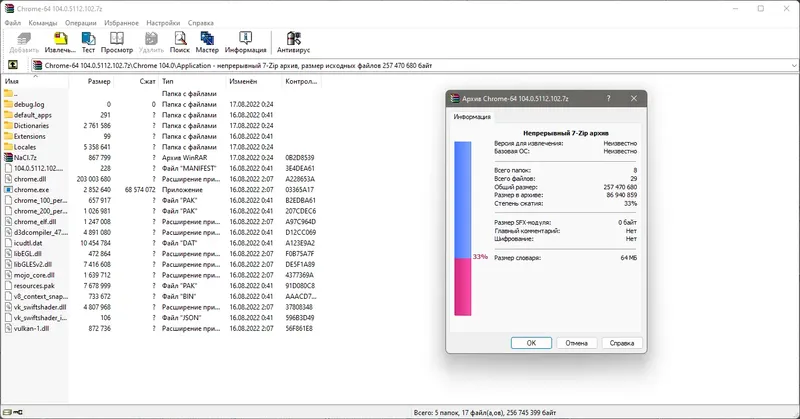Sort by the Размер column header

(91, 81)
